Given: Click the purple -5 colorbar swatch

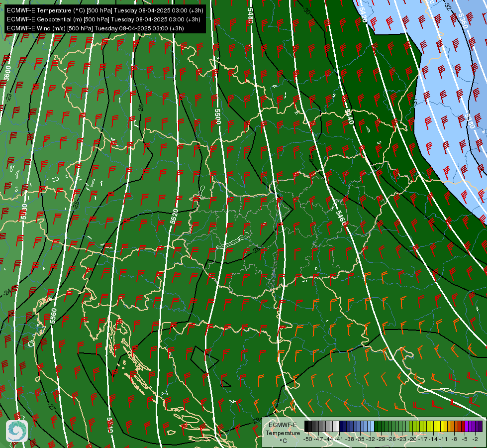Looking at the screenshot, I should click(x=467, y=426).
